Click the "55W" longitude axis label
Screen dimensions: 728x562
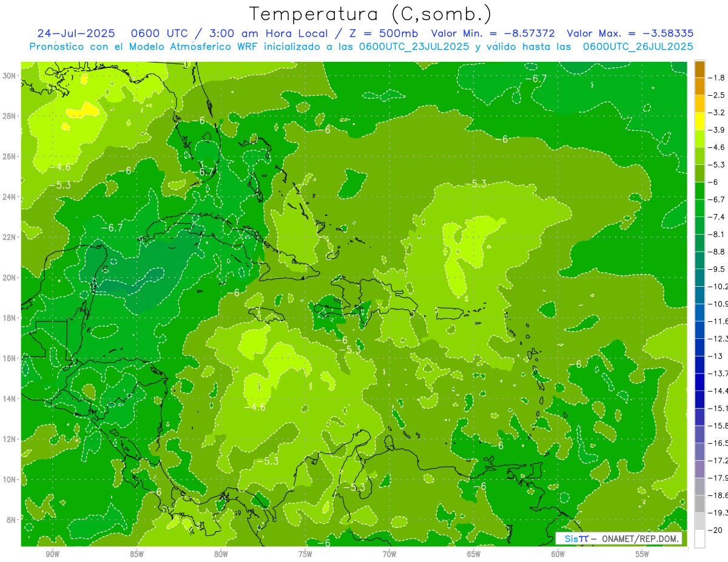pos(642,554)
